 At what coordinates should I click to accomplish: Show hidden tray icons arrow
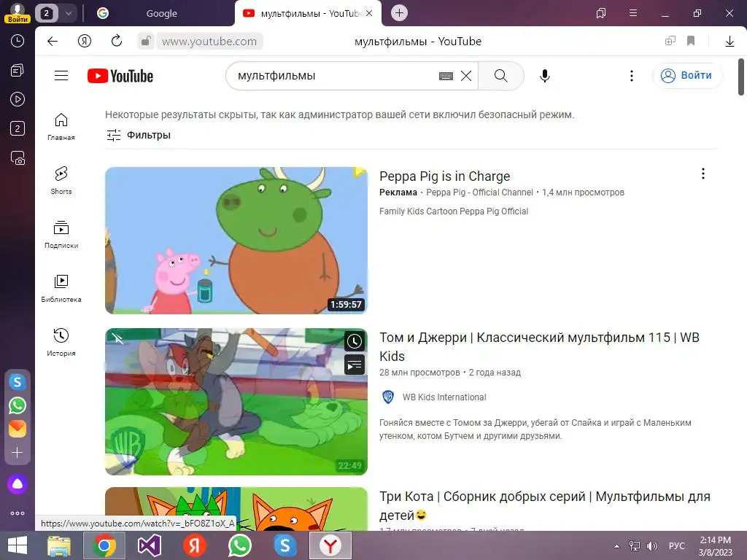click(616, 546)
